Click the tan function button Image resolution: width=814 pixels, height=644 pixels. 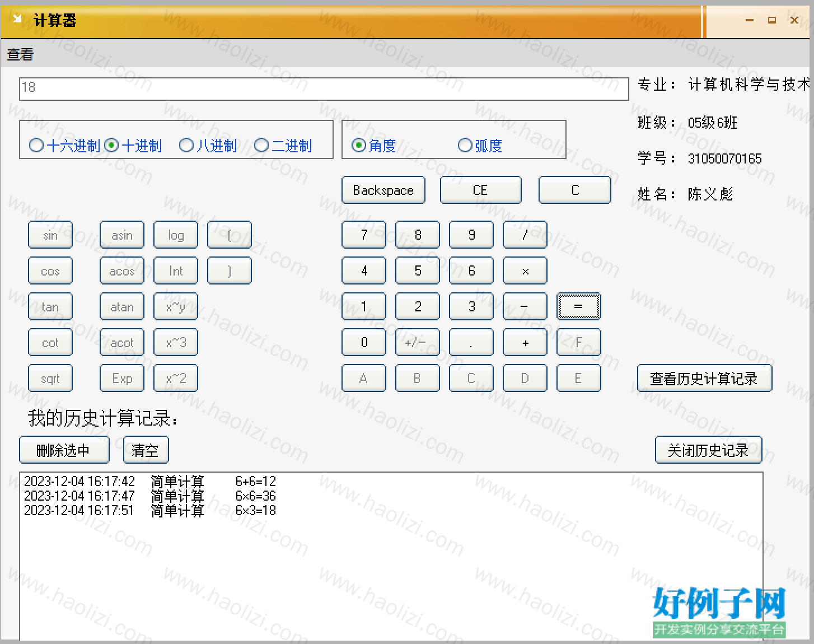pos(50,306)
